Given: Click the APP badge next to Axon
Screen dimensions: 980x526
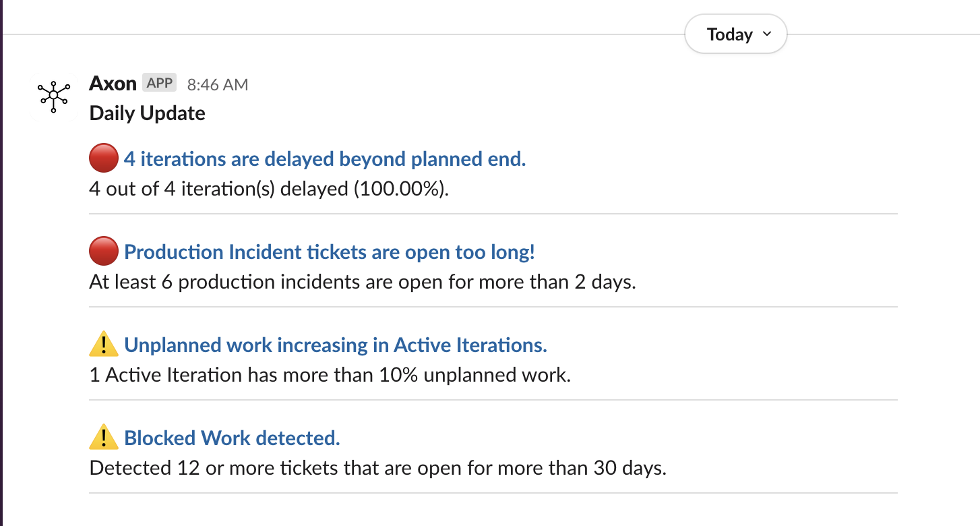Looking at the screenshot, I should point(160,84).
